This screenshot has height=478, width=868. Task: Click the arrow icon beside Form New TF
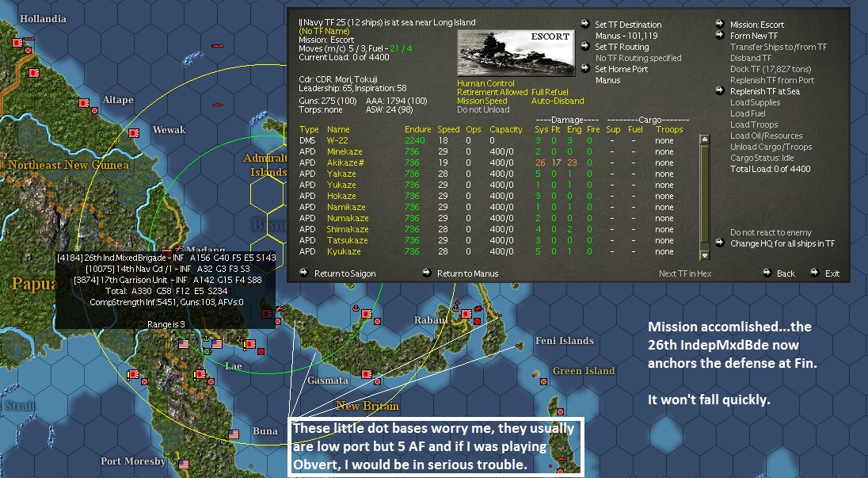click(x=720, y=35)
